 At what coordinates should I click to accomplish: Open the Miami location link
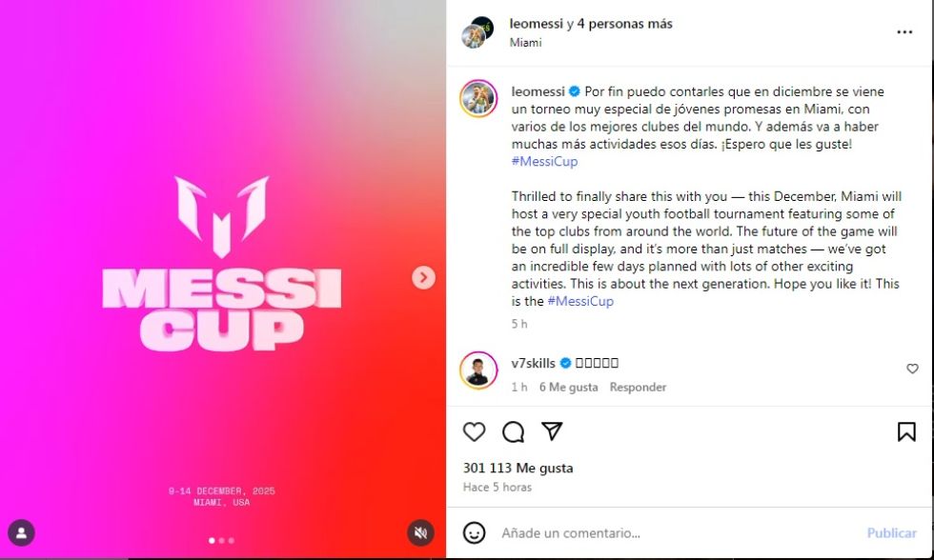(525, 42)
